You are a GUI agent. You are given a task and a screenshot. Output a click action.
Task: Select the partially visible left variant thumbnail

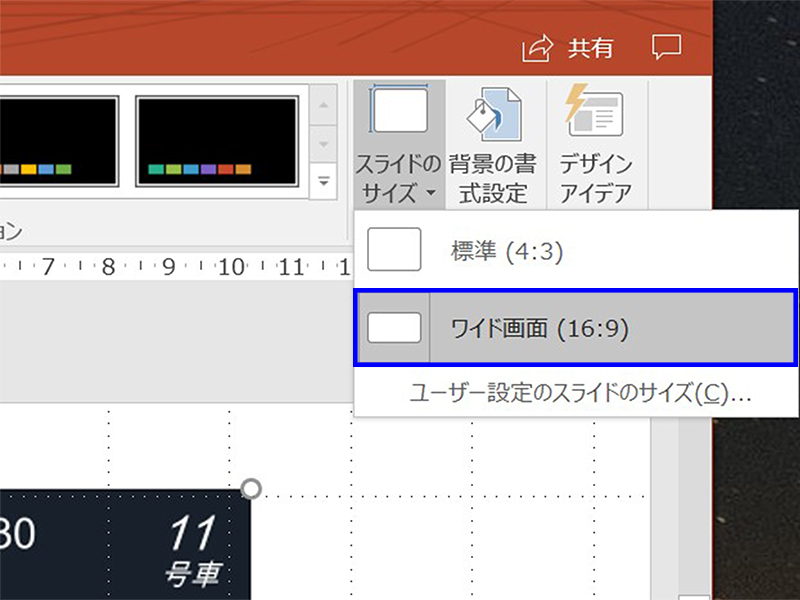click(58, 141)
